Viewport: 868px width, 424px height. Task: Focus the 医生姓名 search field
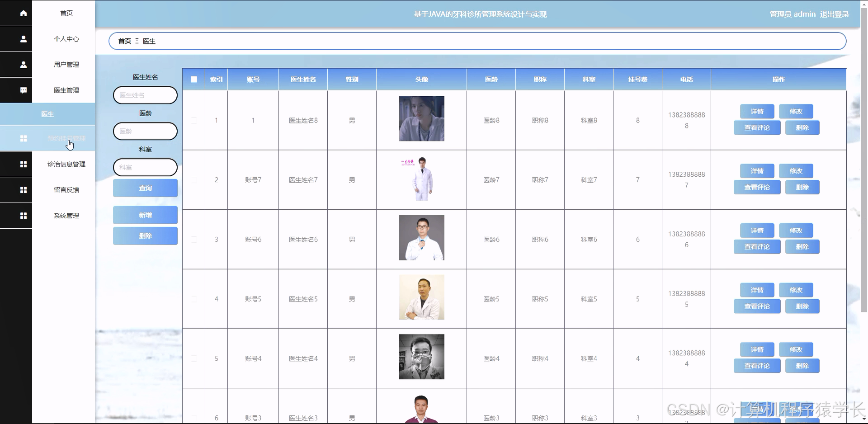tap(145, 95)
